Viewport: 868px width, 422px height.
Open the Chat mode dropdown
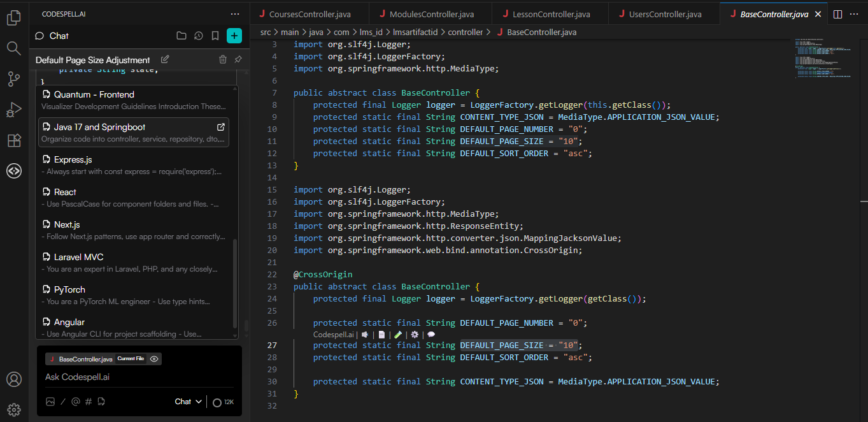click(189, 402)
